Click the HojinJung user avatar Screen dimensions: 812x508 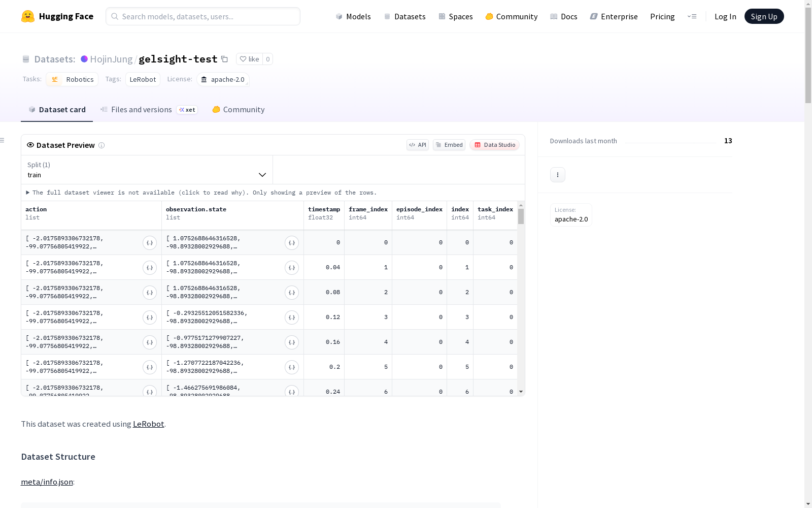tap(84, 59)
